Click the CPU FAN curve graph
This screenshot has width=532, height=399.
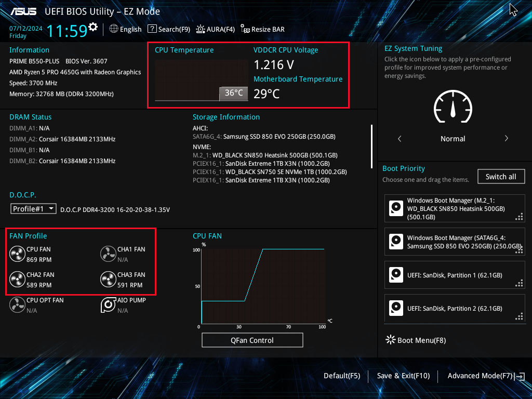tap(263, 286)
